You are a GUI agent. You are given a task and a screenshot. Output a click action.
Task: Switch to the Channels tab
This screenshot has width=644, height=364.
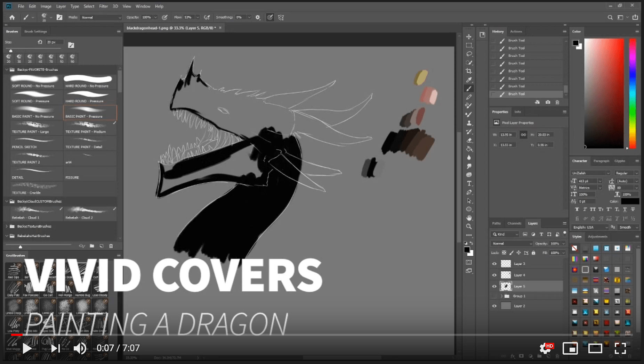(x=514, y=223)
